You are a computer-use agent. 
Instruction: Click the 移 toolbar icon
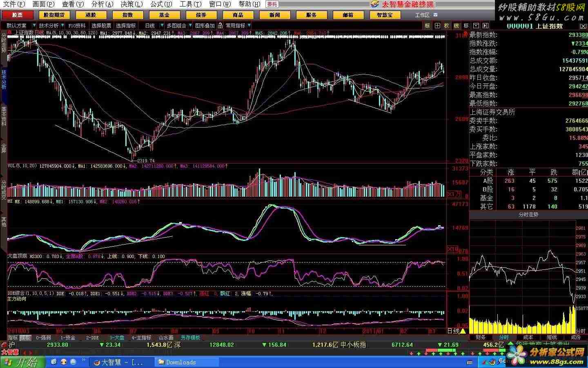click(x=466, y=25)
